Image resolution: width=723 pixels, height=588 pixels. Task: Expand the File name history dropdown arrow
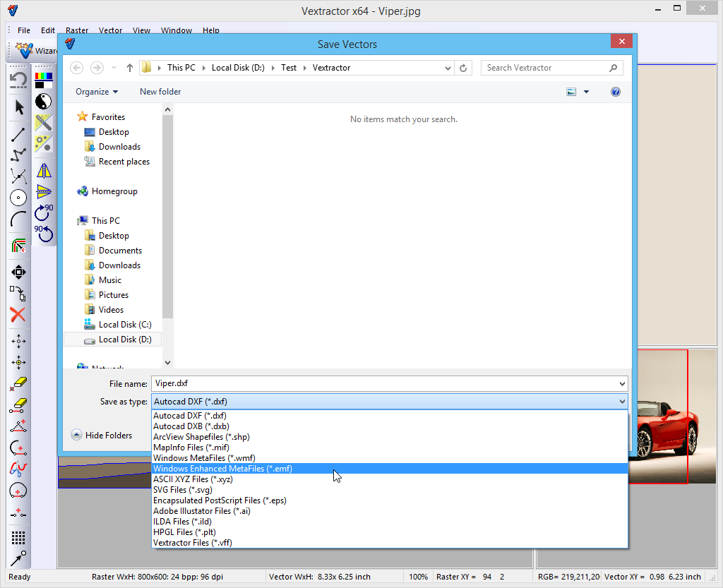(x=622, y=384)
